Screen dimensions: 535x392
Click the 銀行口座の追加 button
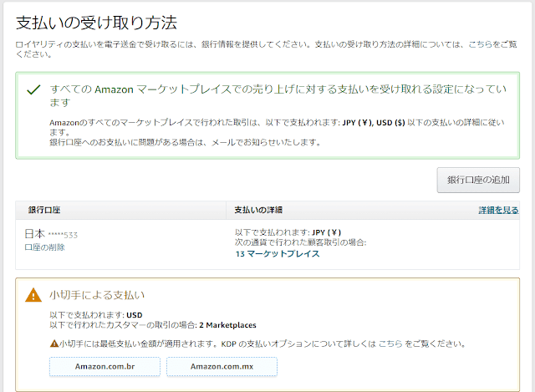pos(478,180)
